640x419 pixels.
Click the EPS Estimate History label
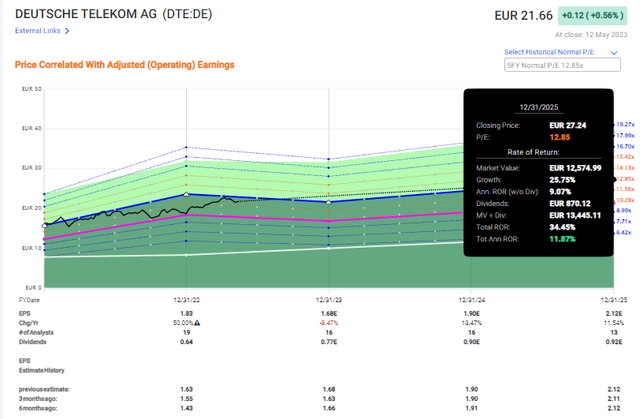pyautogui.click(x=41, y=366)
